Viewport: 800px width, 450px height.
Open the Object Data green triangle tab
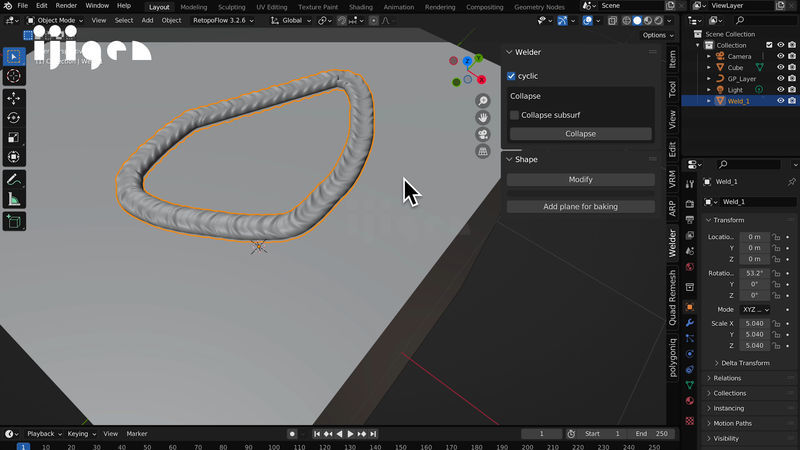tap(690, 385)
